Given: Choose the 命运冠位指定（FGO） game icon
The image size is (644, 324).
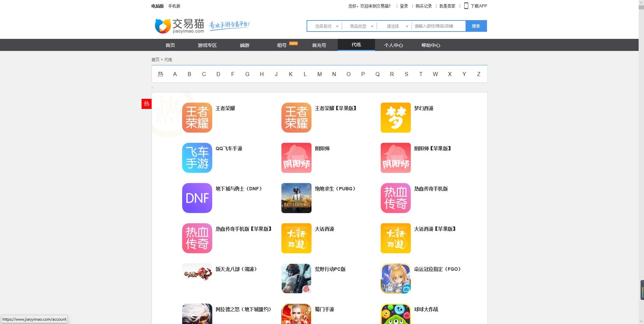Looking at the screenshot, I should [396, 278].
